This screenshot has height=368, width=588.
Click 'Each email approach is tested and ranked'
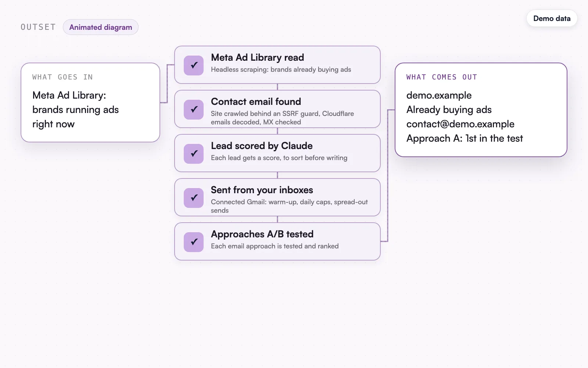(275, 246)
